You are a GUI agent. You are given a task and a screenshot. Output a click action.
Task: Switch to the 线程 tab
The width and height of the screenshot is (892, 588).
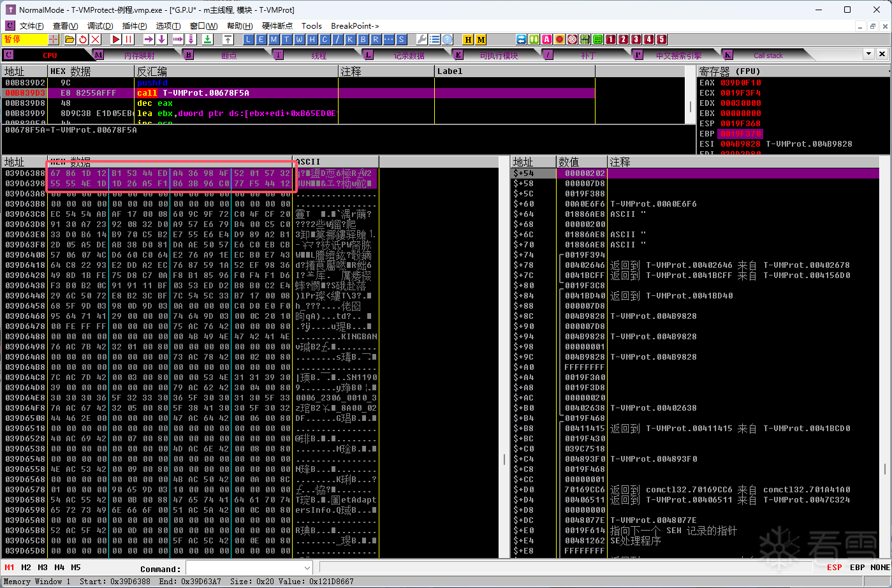[x=319, y=55]
